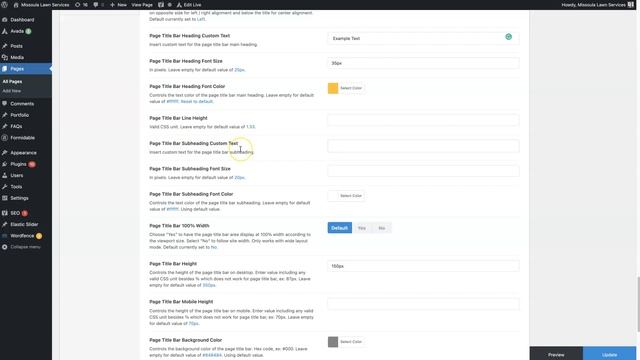Click the Tools wrench icon
Image resolution: width=640 pixels, height=360 pixels.
(4, 187)
